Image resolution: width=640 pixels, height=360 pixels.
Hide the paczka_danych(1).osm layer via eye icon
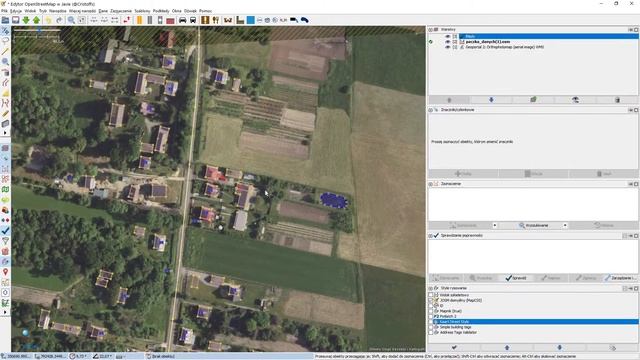[447, 42]
